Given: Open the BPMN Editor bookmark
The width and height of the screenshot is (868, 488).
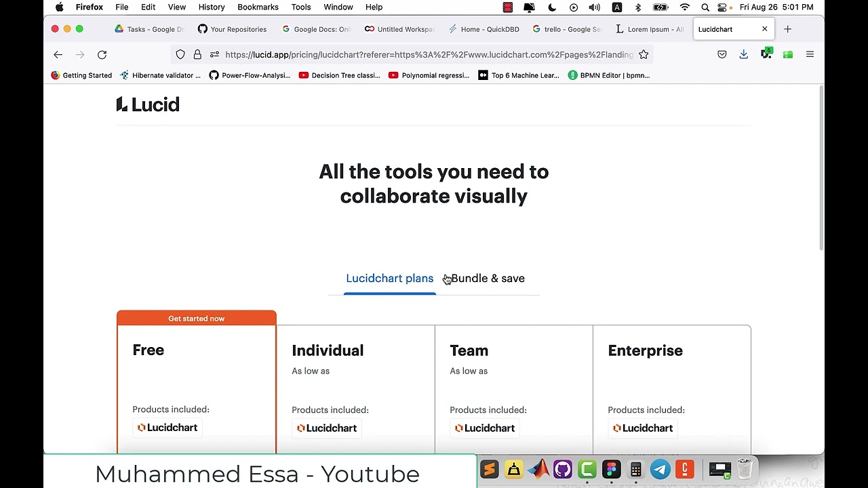Looking at the screenshot, I should coord(608,75).
